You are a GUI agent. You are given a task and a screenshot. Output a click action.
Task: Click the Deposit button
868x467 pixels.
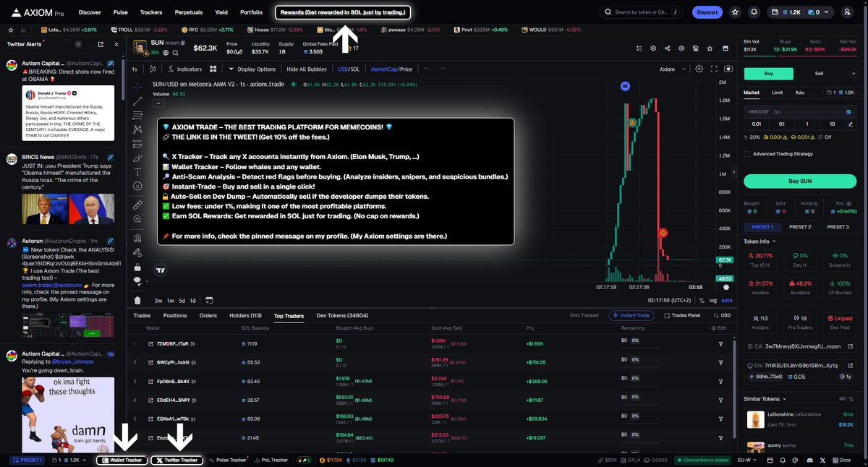tap(707, 12)
